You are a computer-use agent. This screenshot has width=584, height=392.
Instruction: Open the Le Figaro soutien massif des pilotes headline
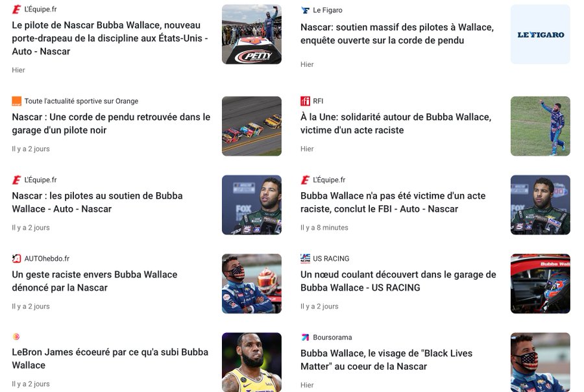(397, 34)
